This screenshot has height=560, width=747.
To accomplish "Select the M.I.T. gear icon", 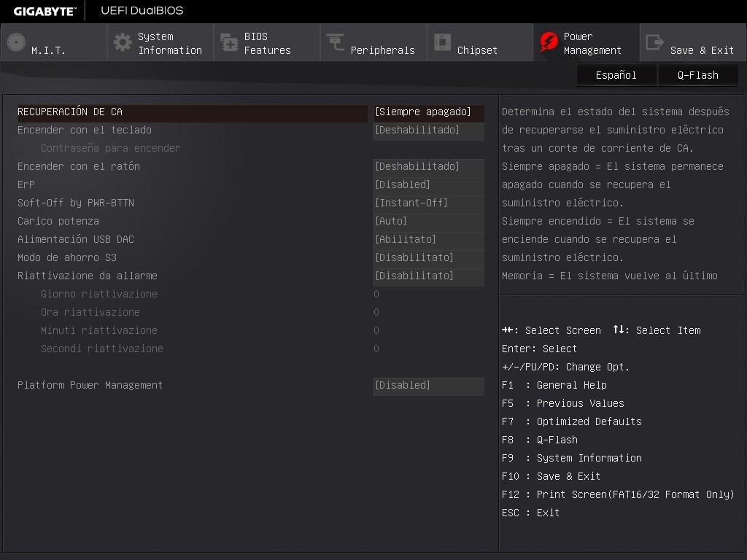I will pos(15,42).
